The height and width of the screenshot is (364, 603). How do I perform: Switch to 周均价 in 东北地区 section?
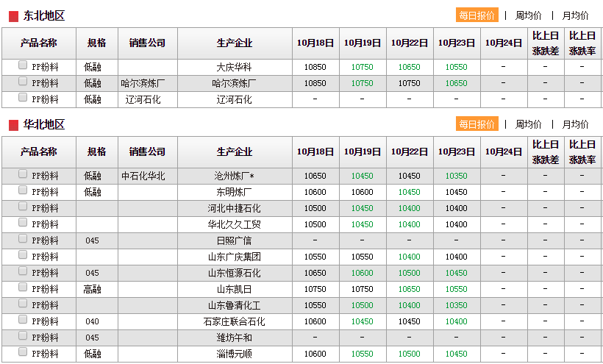pyautogui.click(x=529, y=15)
